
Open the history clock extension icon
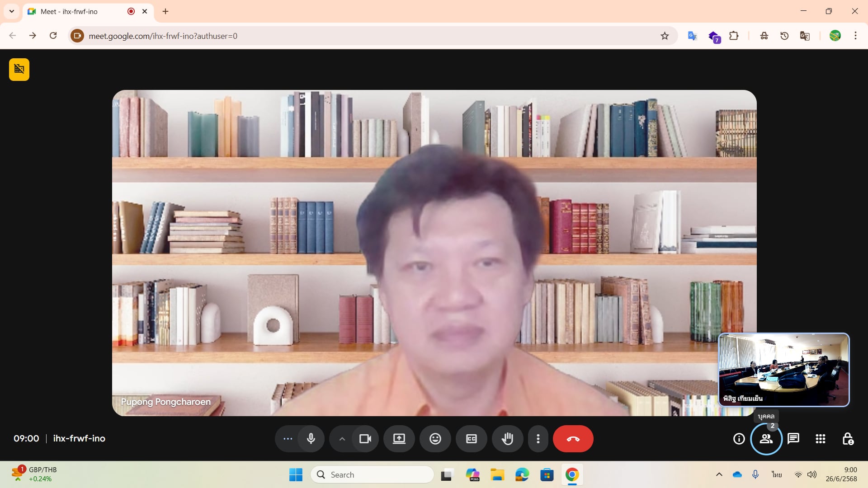click(x=784, y=36)
